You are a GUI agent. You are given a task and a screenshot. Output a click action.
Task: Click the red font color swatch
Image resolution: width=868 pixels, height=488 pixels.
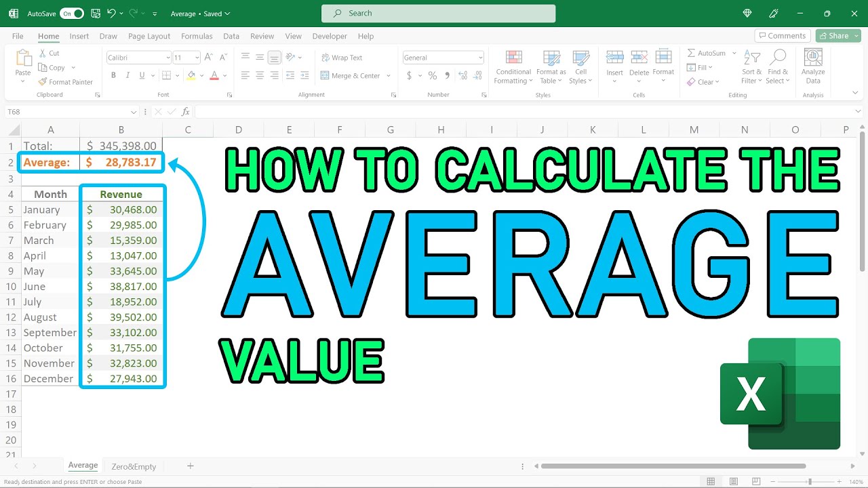(214, 76)
